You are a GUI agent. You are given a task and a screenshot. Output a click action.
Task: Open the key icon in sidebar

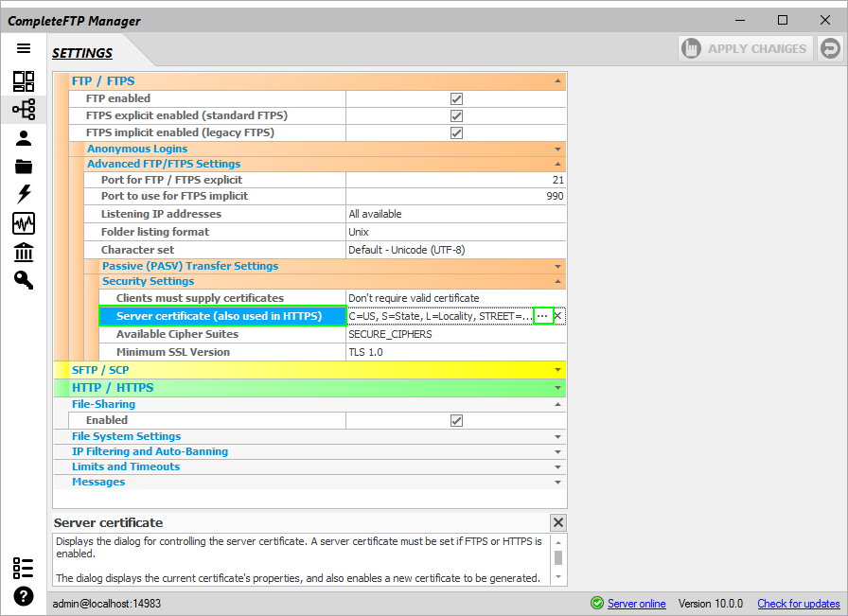pyautogui.click(x=24, y=280)
